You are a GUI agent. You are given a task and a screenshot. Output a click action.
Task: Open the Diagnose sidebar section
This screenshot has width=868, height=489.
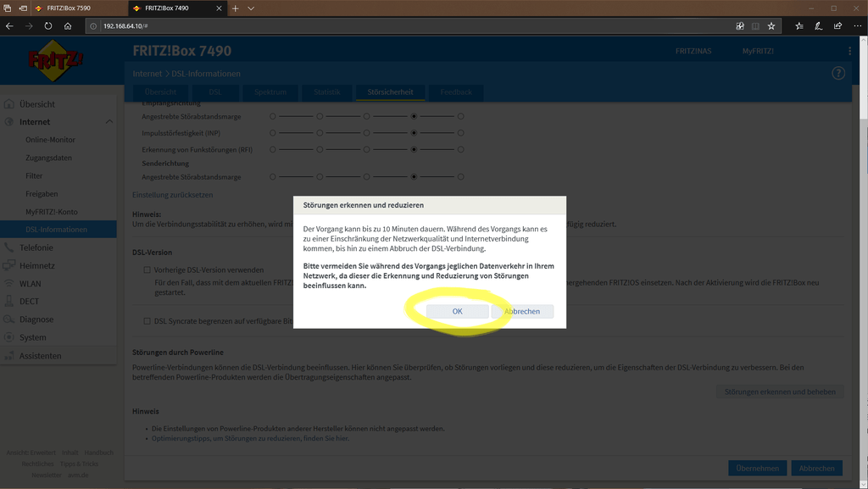[36, 320]
